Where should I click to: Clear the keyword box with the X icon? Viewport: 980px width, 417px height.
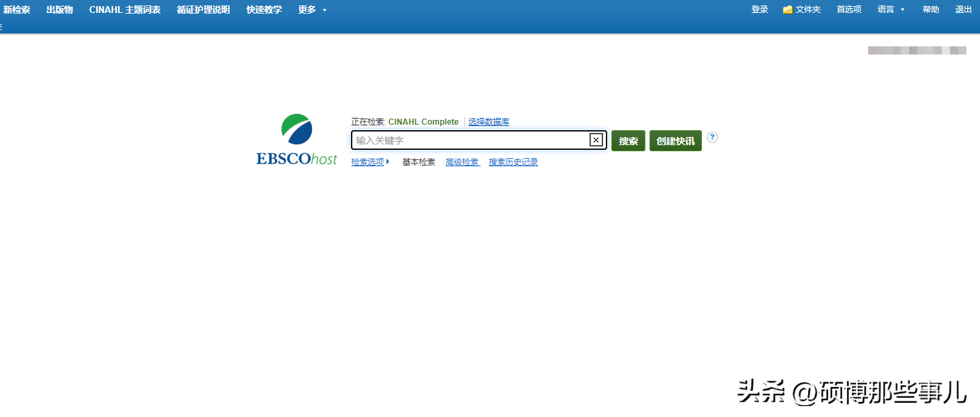pos(596,140)
